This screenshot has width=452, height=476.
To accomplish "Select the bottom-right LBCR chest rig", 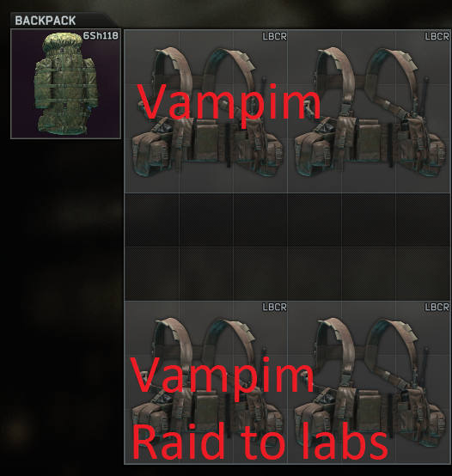I will pyautogui.click(x=370, y=382).
